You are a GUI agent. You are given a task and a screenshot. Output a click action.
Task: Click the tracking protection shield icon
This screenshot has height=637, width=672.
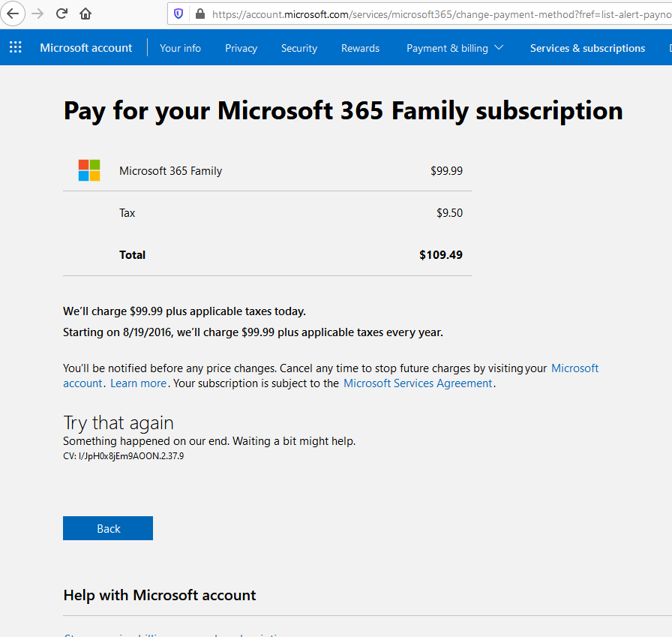[x=178, y=14]
